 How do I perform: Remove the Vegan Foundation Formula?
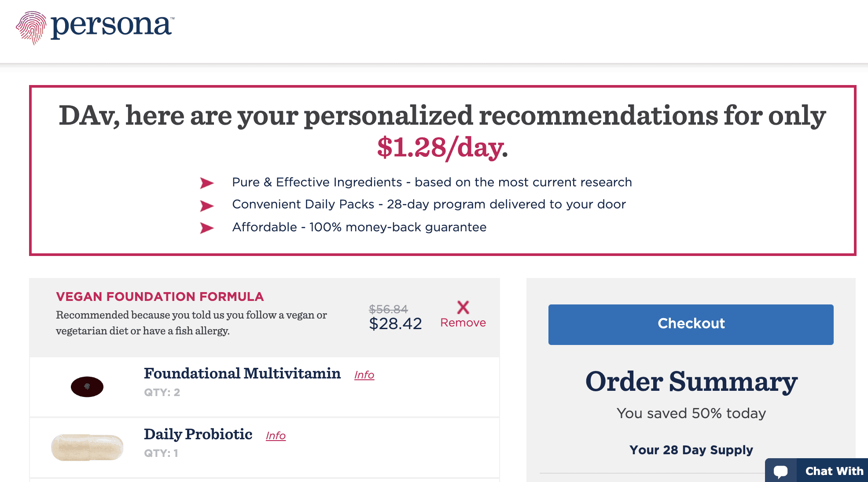coord(463,323)
